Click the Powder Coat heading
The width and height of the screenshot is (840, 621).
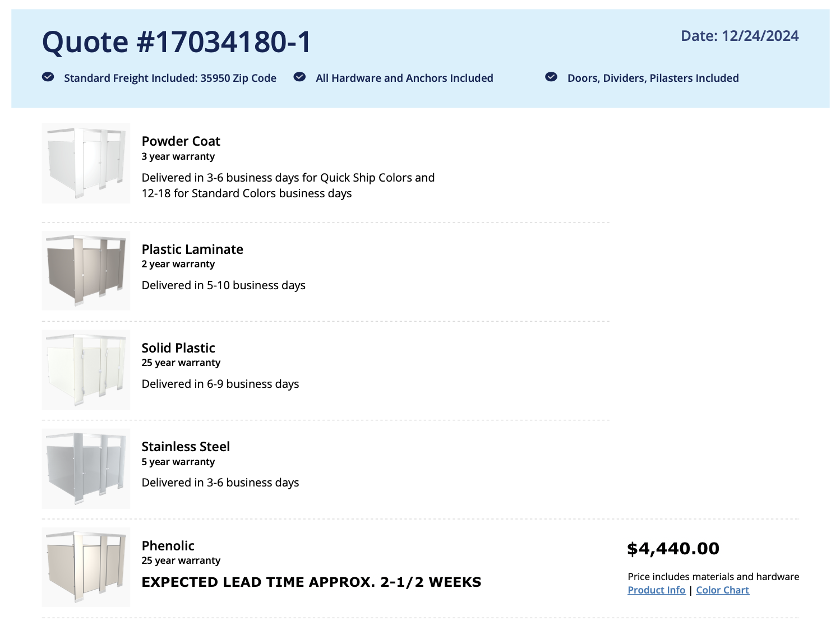point(181,141)
